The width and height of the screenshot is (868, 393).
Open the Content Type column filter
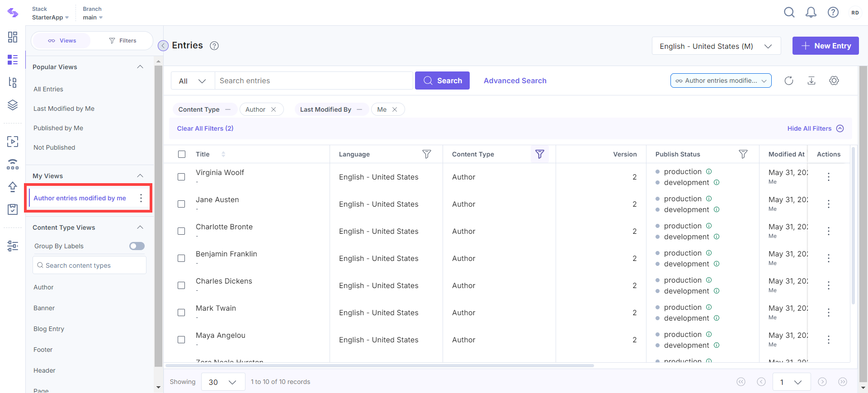pyautogui.click(x=540, y=154)
